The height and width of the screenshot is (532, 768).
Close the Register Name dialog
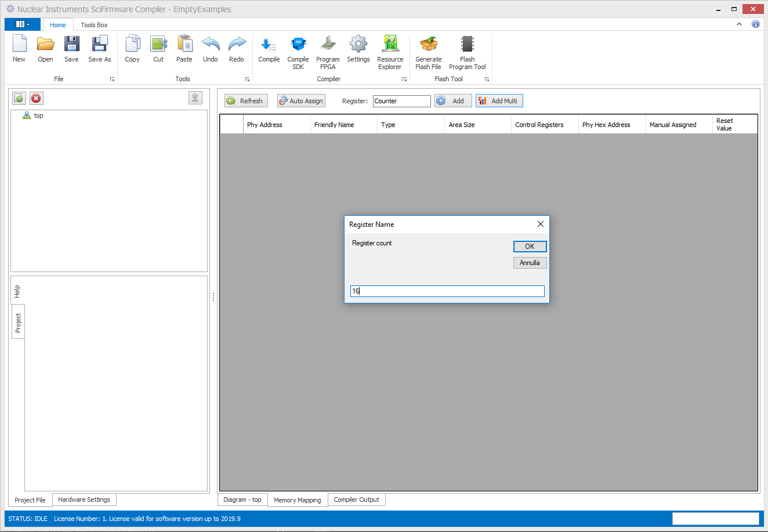[x=541, y=224]
